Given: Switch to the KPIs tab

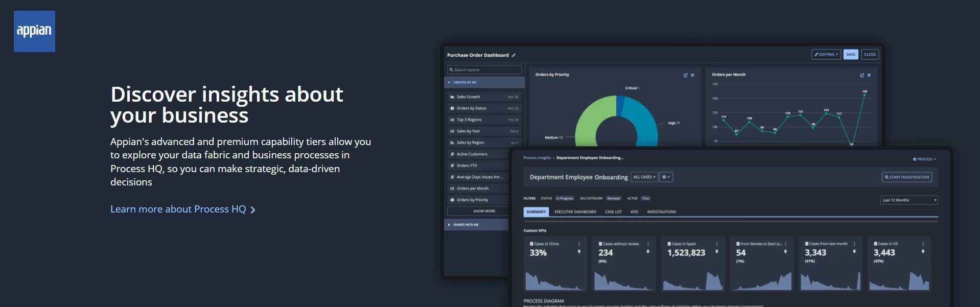Looking at the screenshot, I should [635, 211].
